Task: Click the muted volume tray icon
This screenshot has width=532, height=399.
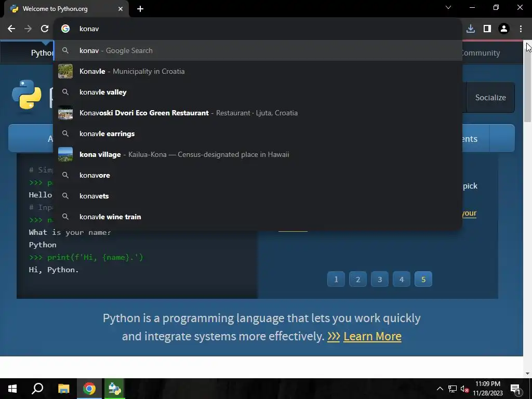Action: pos(464,389)
